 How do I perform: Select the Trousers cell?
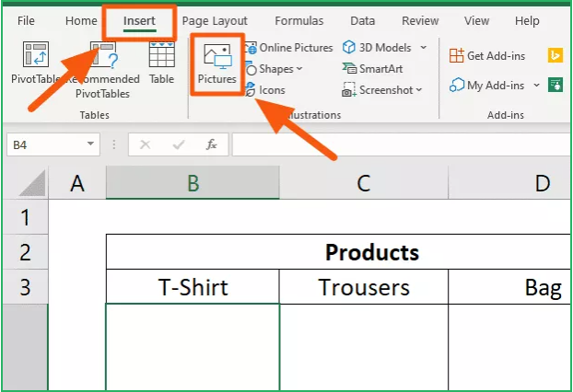pyautogui.click(x=364, y=287)
